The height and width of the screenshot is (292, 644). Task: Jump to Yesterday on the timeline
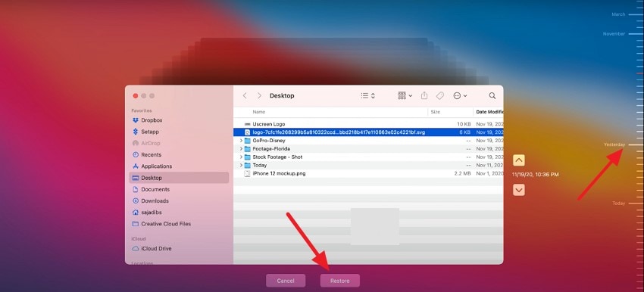tap(614, 144)
